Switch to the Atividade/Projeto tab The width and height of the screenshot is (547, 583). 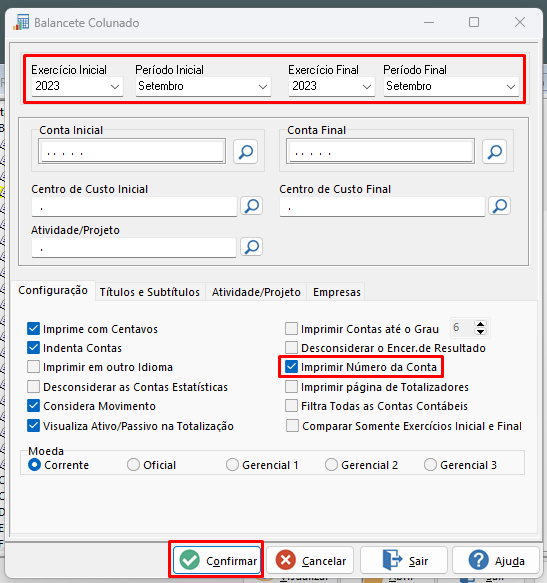pos(256,292)
